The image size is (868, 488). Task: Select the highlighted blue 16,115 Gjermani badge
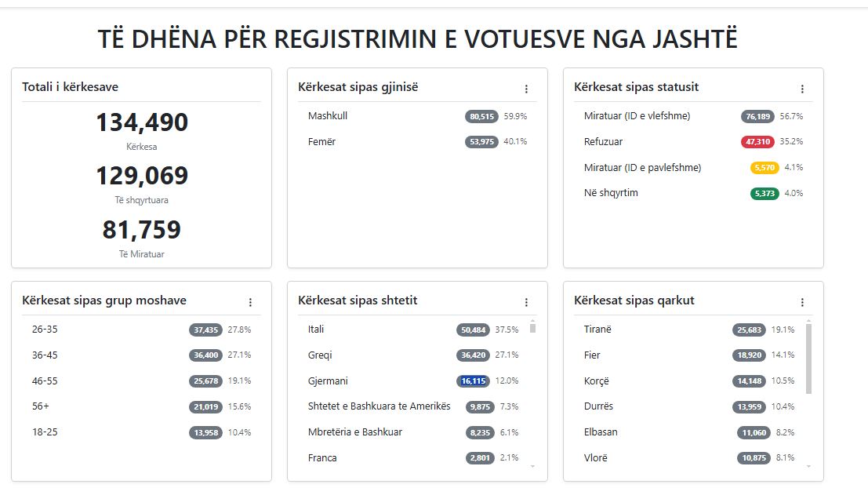point(473,381)
